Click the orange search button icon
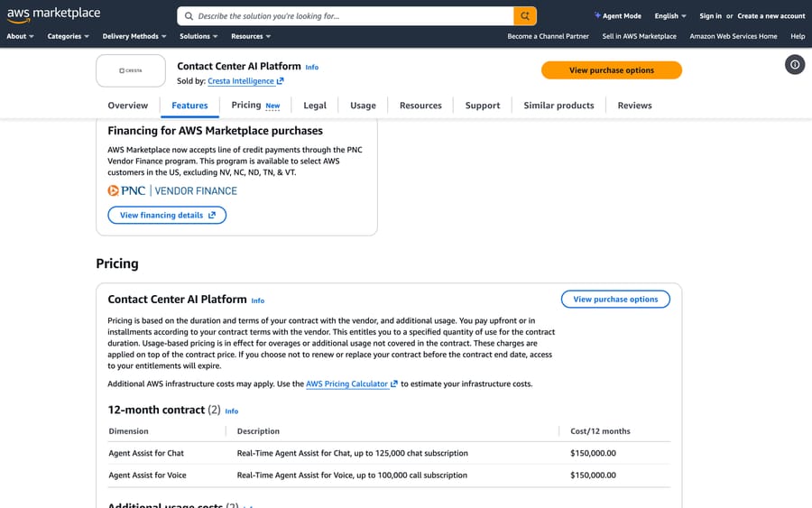 click(524, 16)
